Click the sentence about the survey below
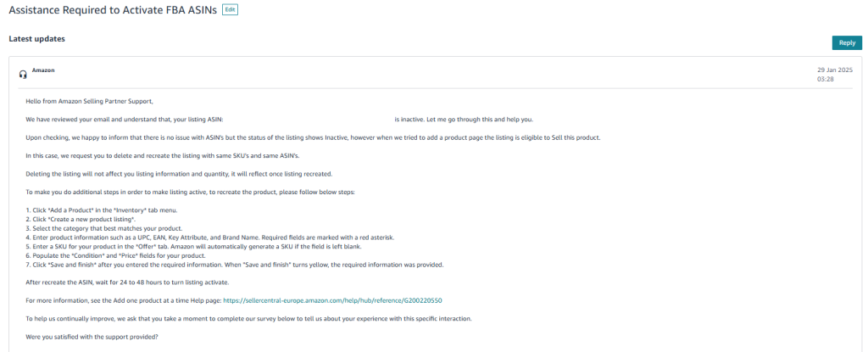Viewport: 868px width, 352px height. pyautogui.click(x=248, y=319)
